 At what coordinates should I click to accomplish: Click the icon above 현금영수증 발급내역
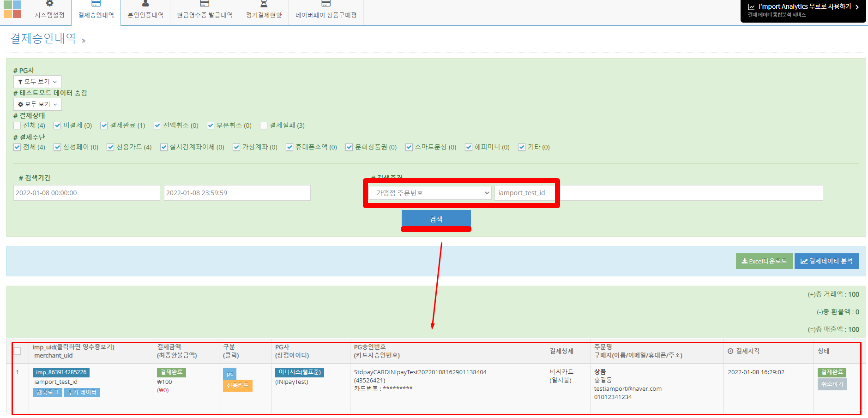pos(205,4)
